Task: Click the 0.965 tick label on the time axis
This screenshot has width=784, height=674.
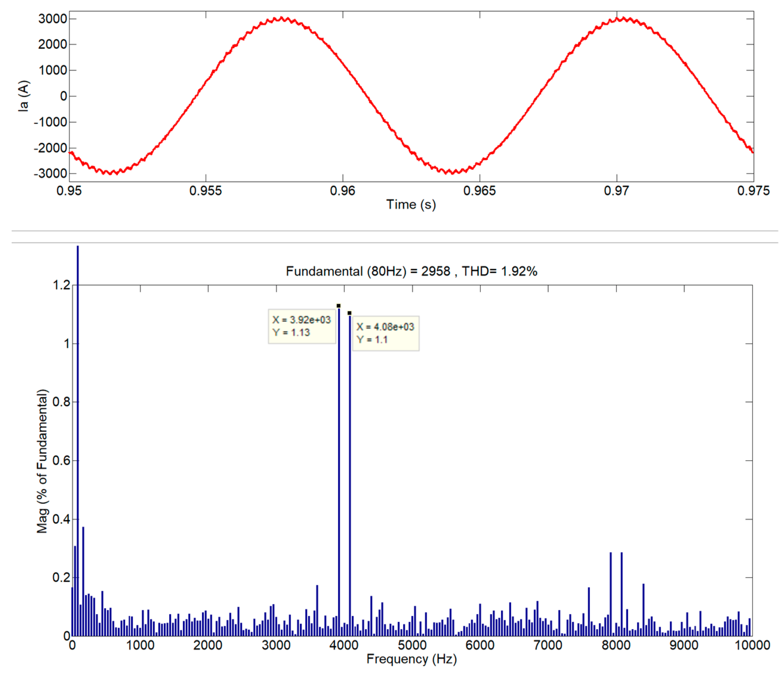Action: click(479, 190)
